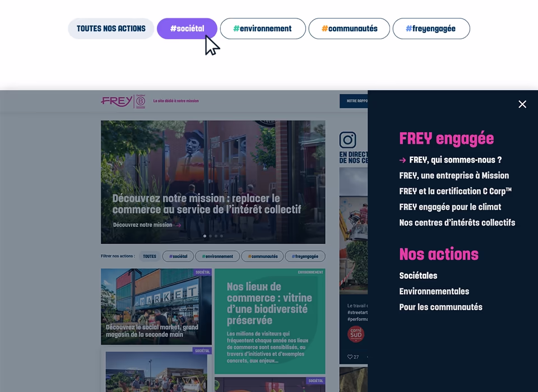Click the #streetart hashtag in the post

[358, 312]
